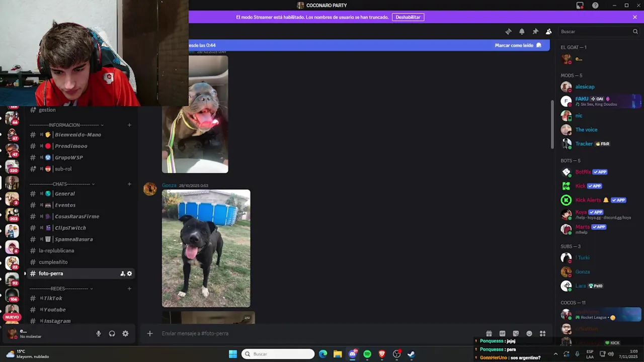The image size is (644, 362).
Task: Click the plus attach button in message bar
Action: [x=149, y=333]
